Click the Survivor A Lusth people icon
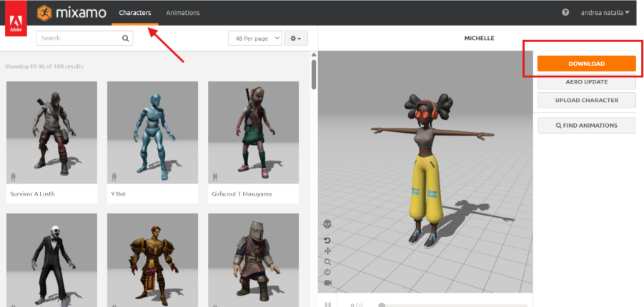Screen dimensions: 644x307 [13, 177]
